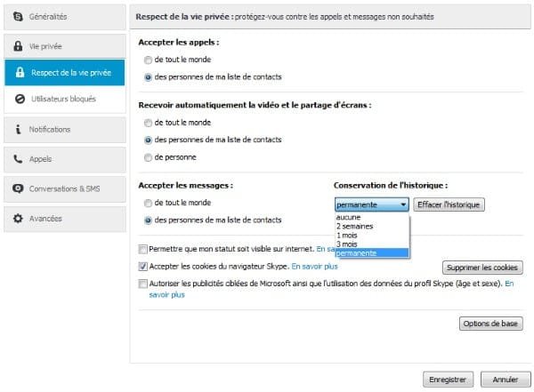The image size is (534, 392).
Task: Click the padlock icon next to Vie privée
Action: click(x=18, y=46)
